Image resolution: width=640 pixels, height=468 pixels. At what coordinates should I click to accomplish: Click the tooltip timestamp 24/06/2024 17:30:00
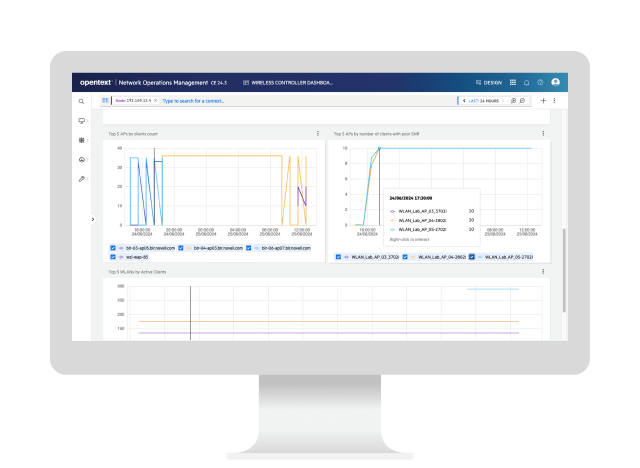tap(411, 198)
